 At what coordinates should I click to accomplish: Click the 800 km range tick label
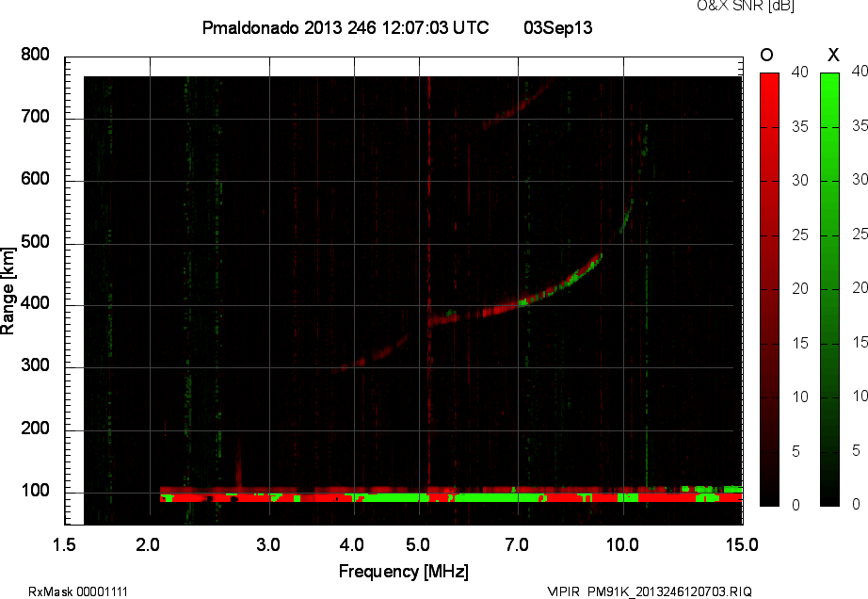35,55
